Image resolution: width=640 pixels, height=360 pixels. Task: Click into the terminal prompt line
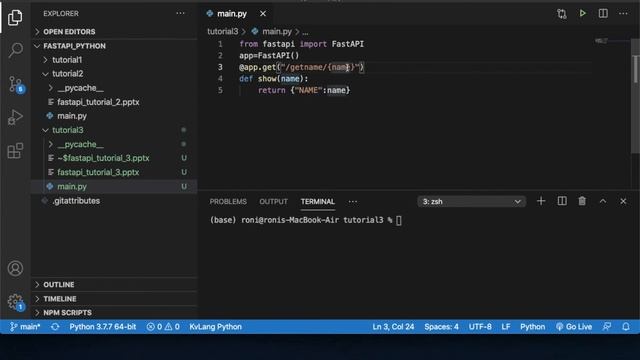306,220
